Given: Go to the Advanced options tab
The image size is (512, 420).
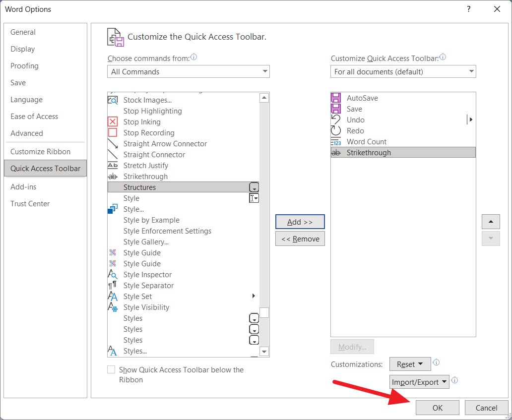Looking at the screenshot, I should pyautogui.click(x=27, y=133).
